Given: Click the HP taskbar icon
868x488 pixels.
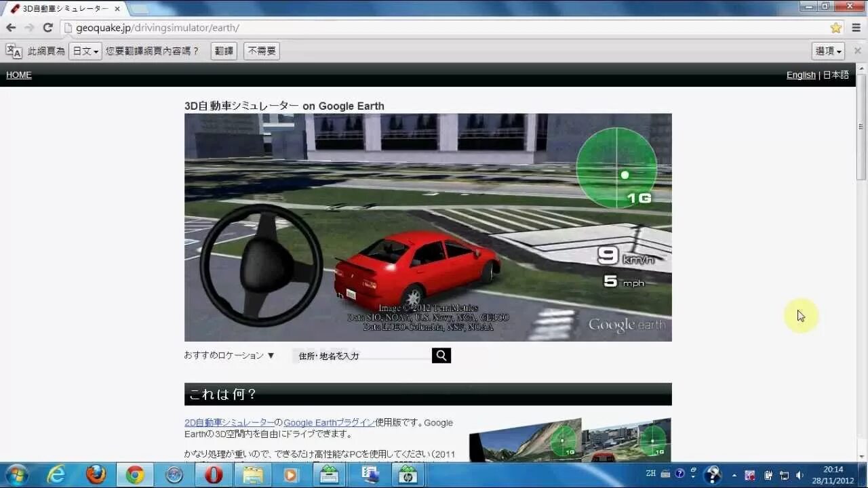Looking at the screenshot, I should coord(408,475).
